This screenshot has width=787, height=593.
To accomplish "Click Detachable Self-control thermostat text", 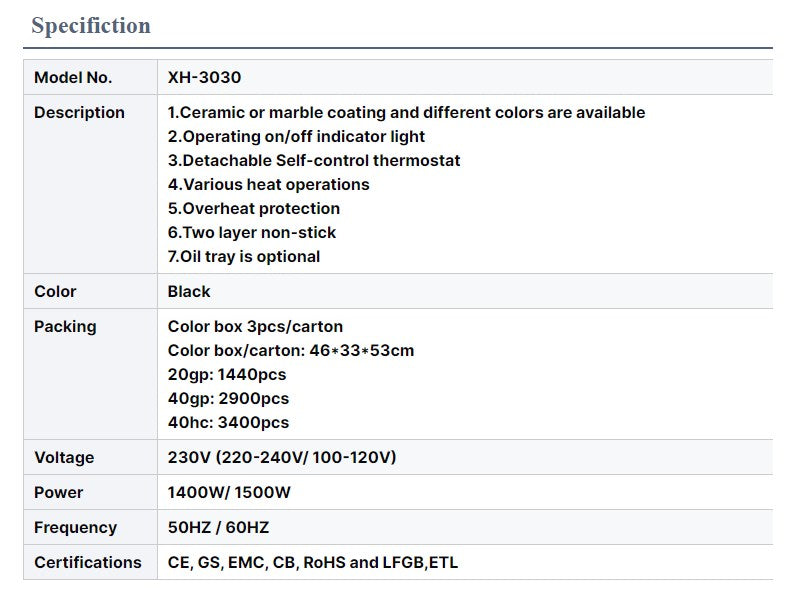I will (314, 161).
